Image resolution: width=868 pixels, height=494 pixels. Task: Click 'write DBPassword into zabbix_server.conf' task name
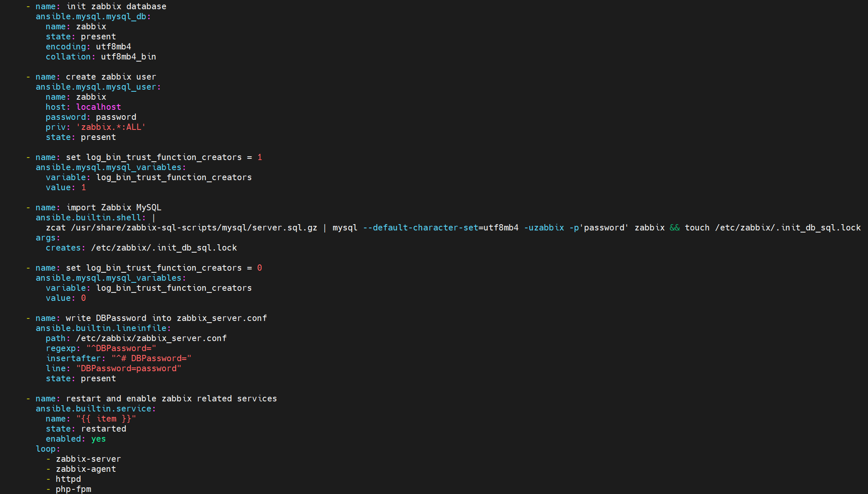click(166, 318)
